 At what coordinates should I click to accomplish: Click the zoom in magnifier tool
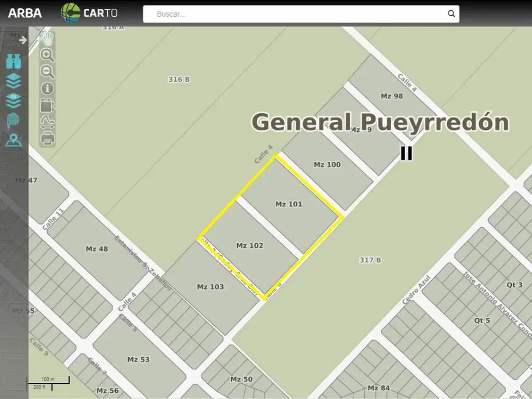pos(47,55)
